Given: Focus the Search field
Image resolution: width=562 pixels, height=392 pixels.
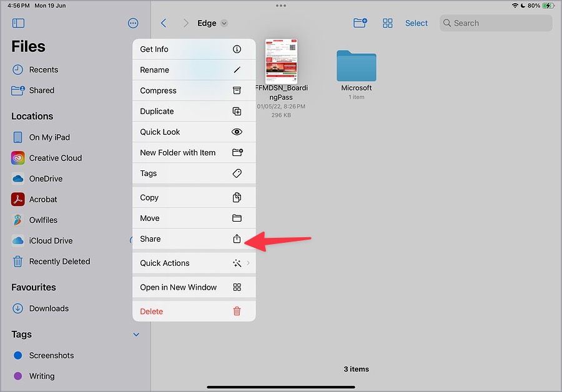Looking at the screenshot, I should pos(496,23).
